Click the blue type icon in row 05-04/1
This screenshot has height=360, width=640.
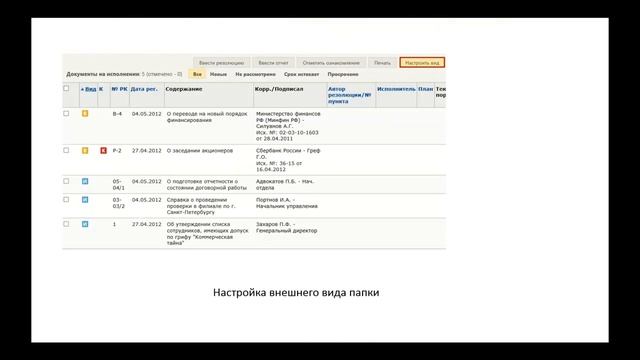[x=85, y=181]
